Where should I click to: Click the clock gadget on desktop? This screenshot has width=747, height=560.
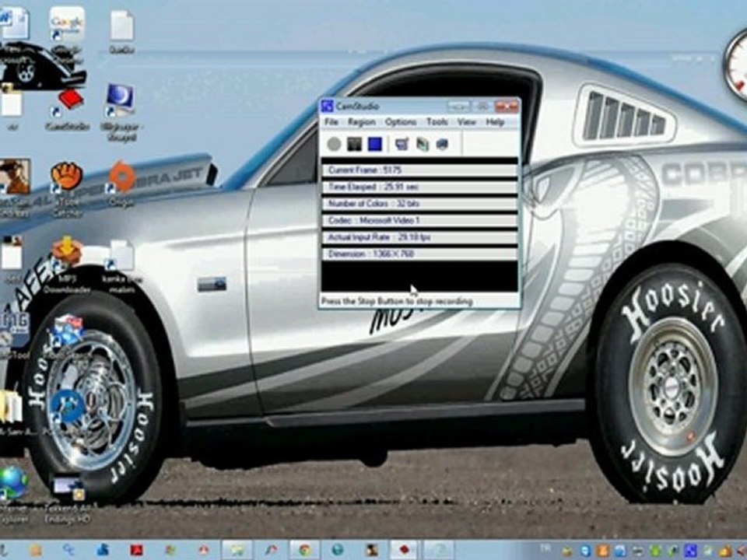click(737, 64)
